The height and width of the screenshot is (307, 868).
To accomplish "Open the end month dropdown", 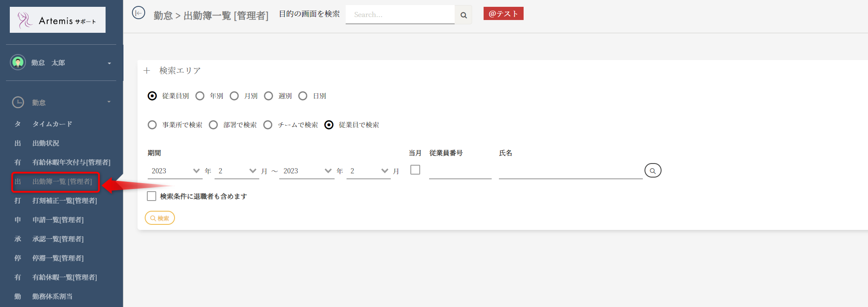I will [369, 171].
